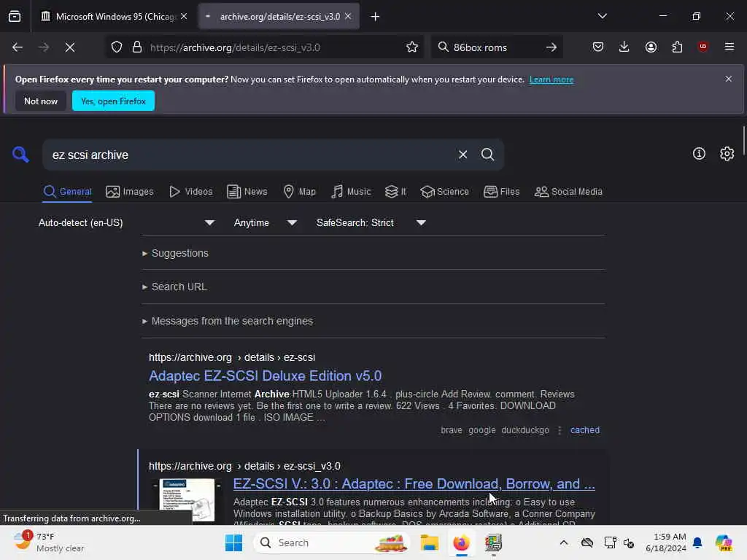Viewport: 747px width, 560px height.
Task: Open extensions puzzle icon
Action: (x=677, y=47)
